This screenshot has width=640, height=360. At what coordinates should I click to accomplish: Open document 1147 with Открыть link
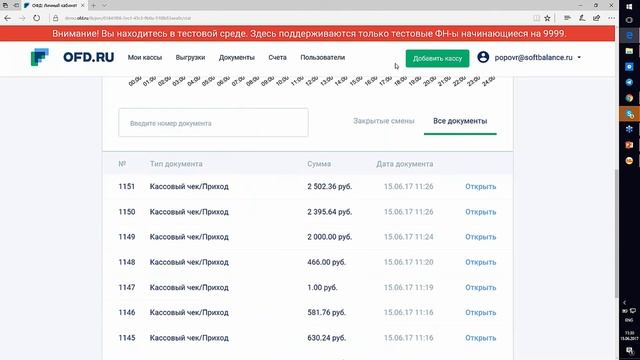(480, 287)
